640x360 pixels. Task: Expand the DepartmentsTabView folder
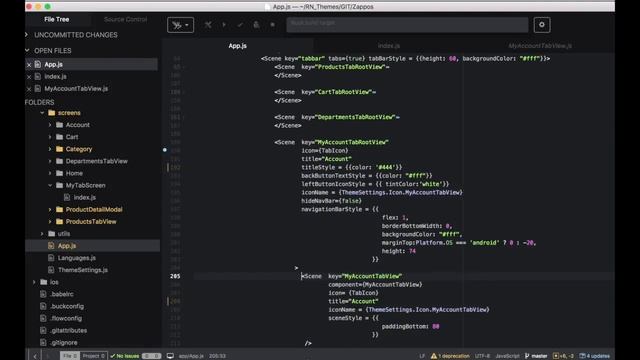[x=50, y=161]
